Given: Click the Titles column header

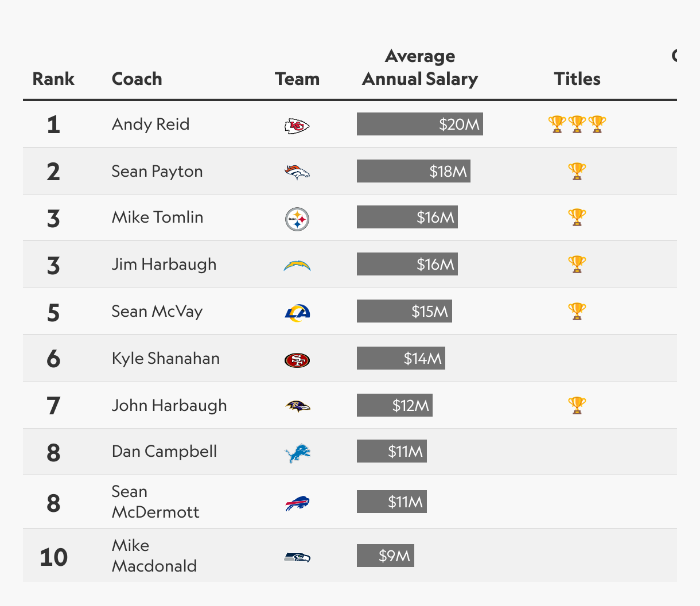Looking at the screenshot, I should (577, 79).
